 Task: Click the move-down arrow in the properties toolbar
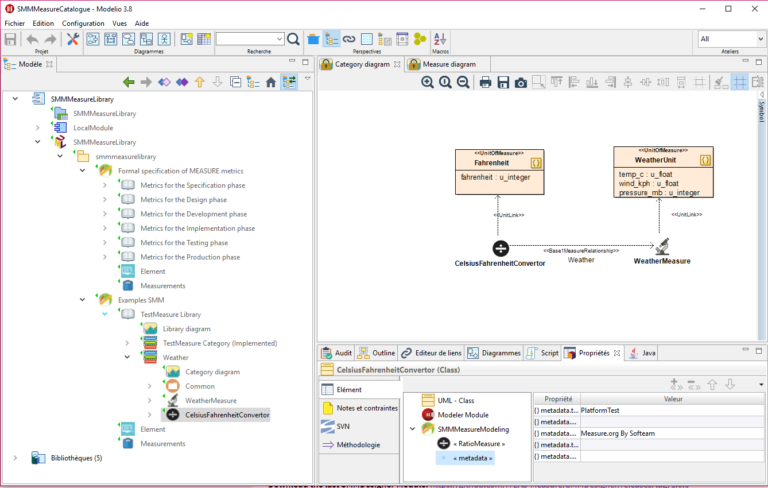[730, 385]
